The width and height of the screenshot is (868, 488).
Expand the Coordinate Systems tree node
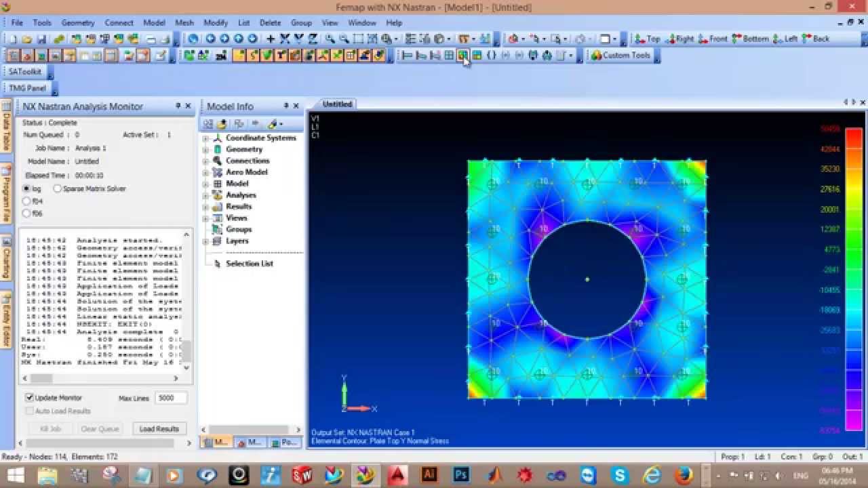(x=205, y=138)
